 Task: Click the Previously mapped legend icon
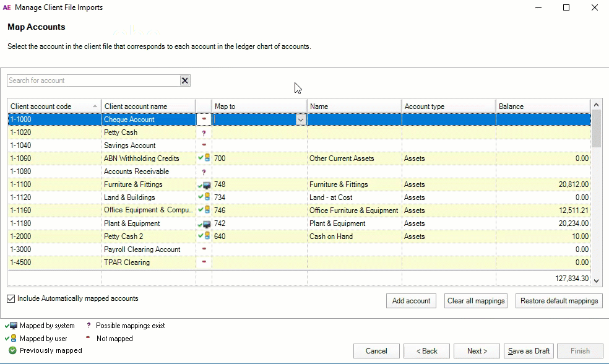11,350
